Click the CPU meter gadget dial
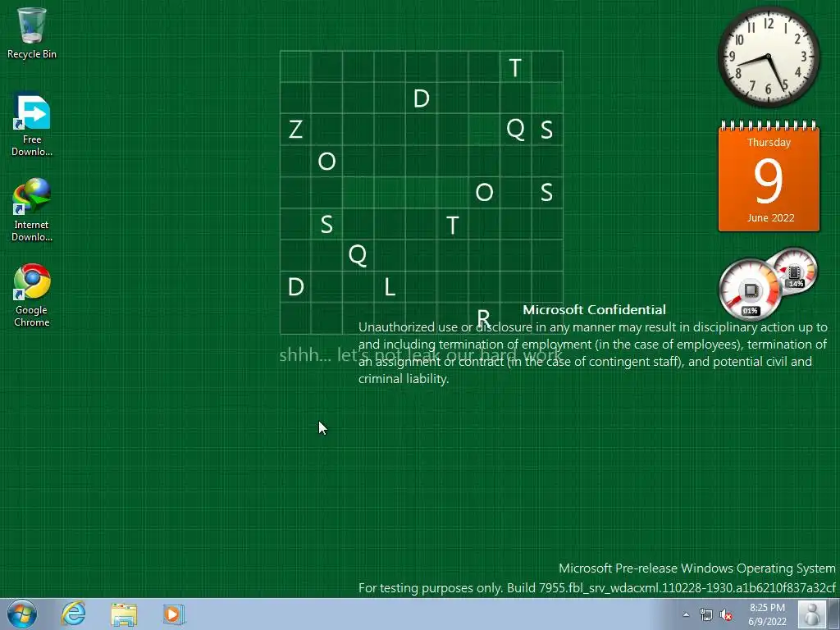The width and height of the screenshot is (840, 630). (750, 290)
